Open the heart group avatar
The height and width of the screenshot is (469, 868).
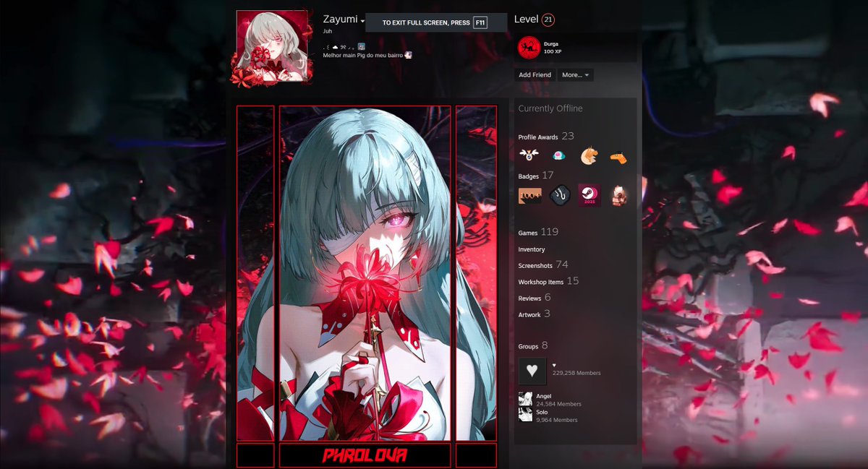(532, 371)
